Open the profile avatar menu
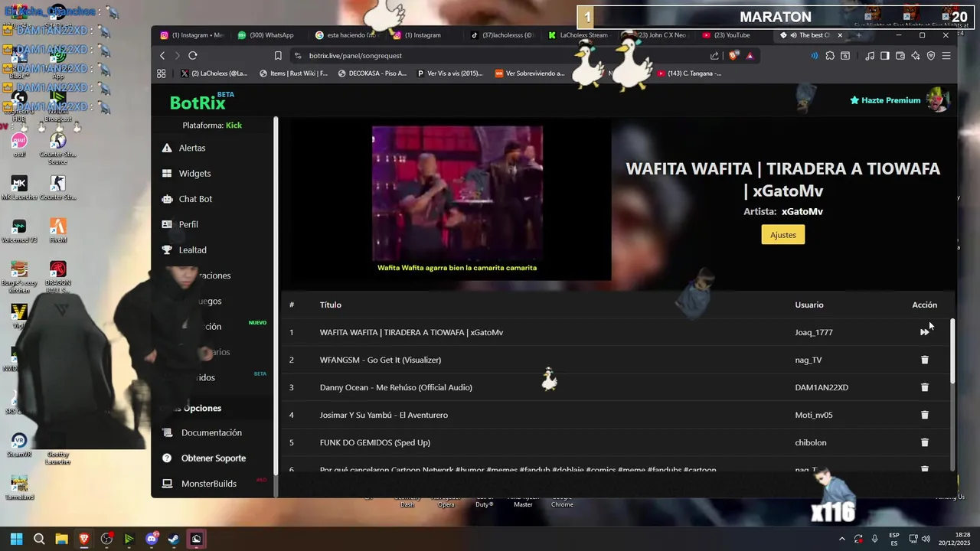The image size is (980, 551). tap(938, 100)
